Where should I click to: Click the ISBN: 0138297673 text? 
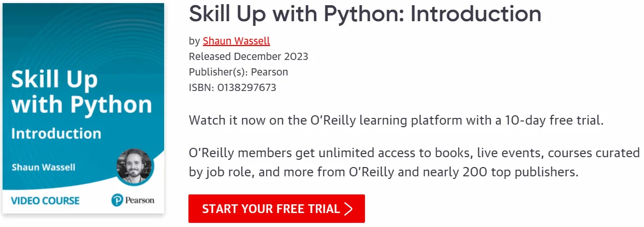click(232, 87)
